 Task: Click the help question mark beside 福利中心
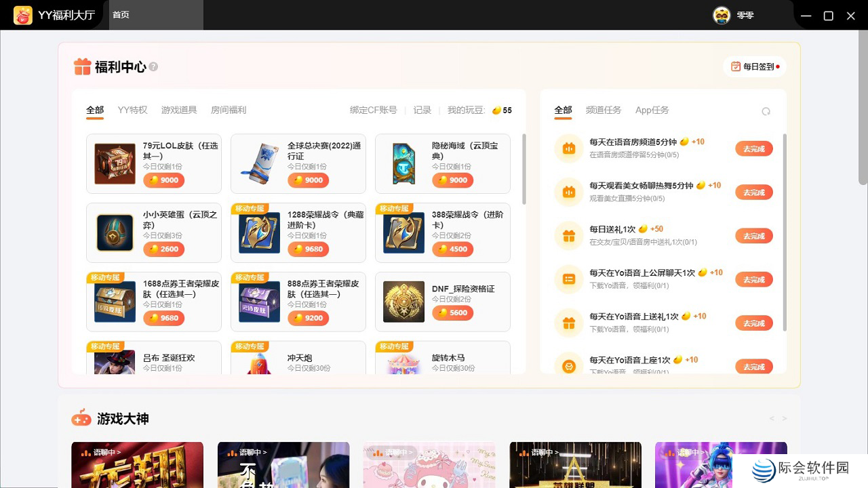click(x=154, y=66)
